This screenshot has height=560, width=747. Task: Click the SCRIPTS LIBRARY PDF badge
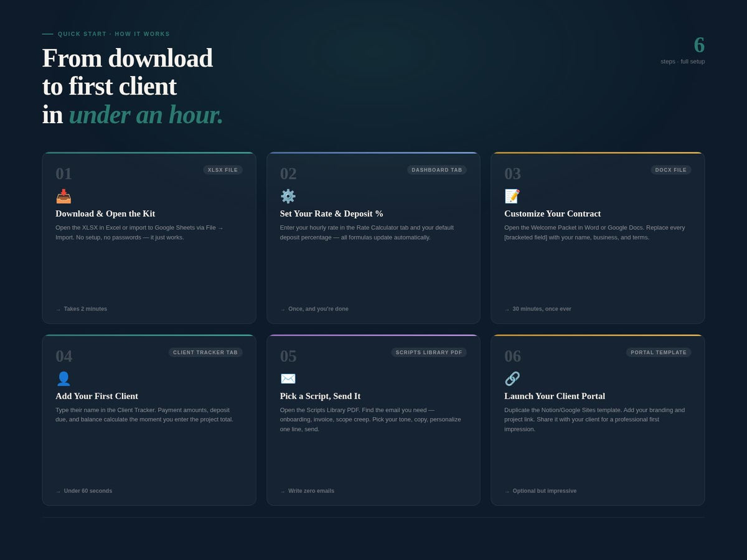coord(429,352)
